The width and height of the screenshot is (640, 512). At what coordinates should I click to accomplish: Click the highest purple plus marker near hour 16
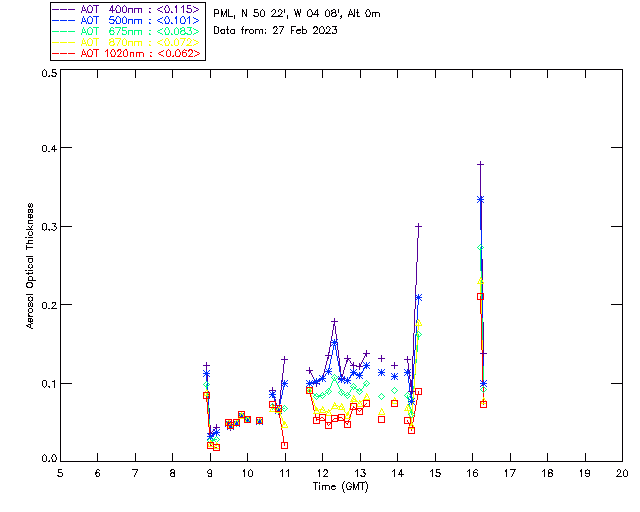click(x=481, y=164)
